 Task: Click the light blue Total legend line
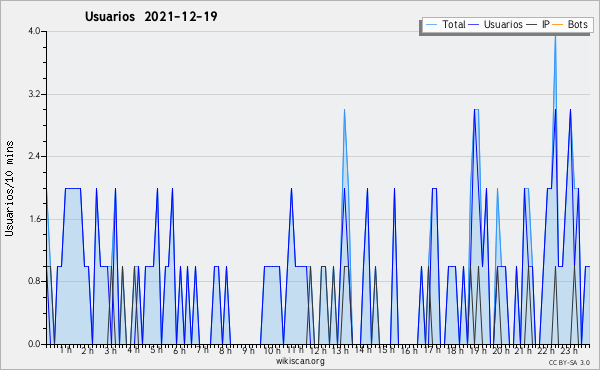pyautogui.click(x=431, y=25)
